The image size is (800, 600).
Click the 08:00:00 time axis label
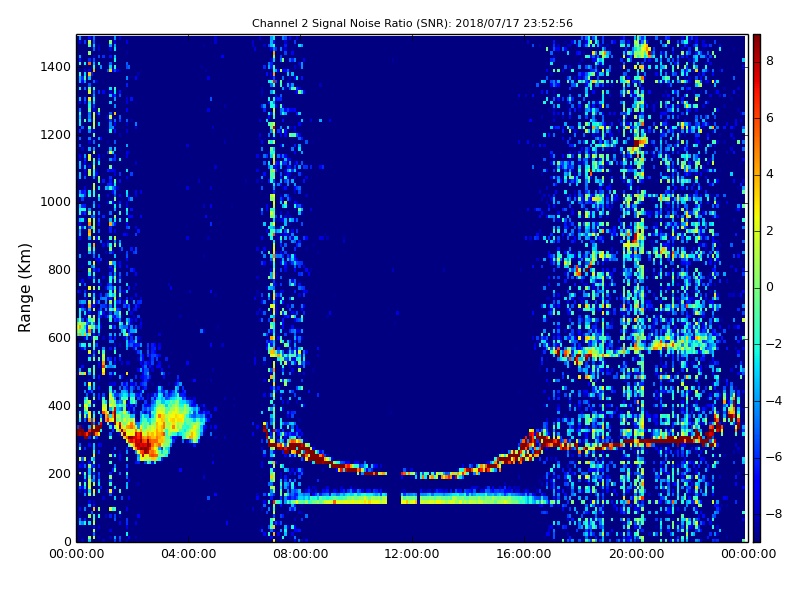(x=301, y=554)
